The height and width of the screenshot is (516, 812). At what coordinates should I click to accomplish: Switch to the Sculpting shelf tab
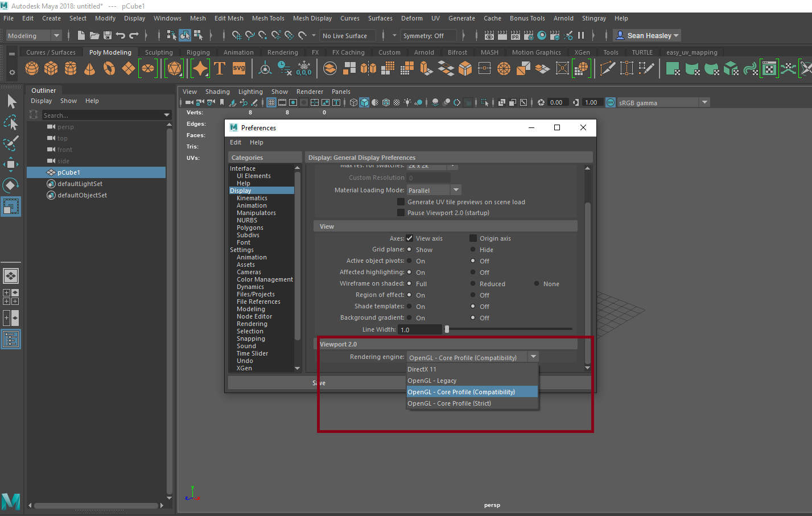click(159, 52)
